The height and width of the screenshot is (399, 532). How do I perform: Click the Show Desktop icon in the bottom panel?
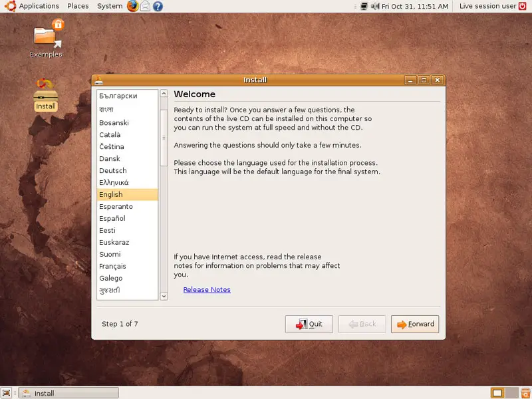coord(6,393)
